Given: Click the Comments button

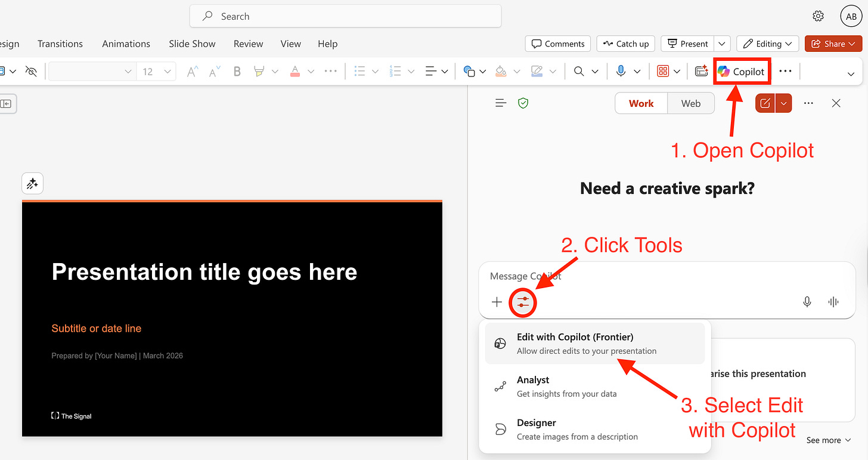Looking at the screenshot, I should tap(558, 44).
